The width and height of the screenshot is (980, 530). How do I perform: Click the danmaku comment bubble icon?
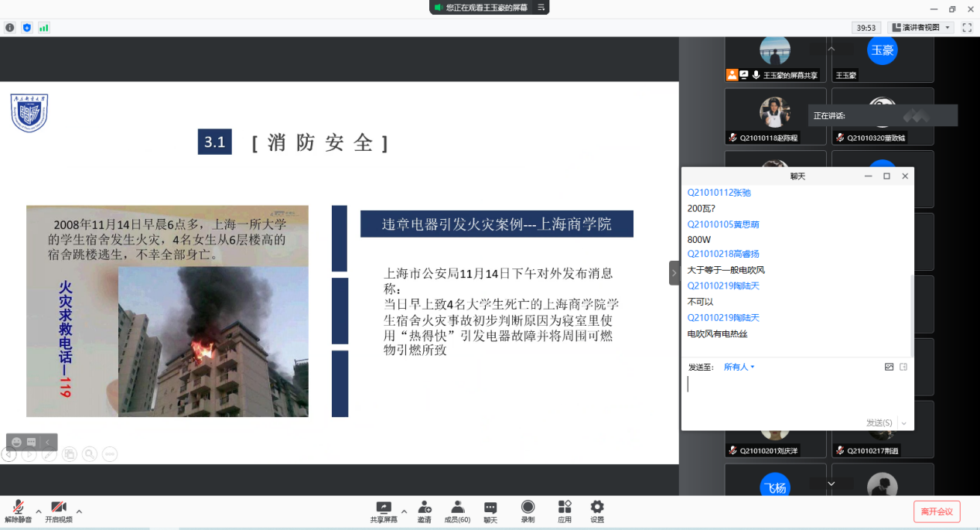coord(32,442)
